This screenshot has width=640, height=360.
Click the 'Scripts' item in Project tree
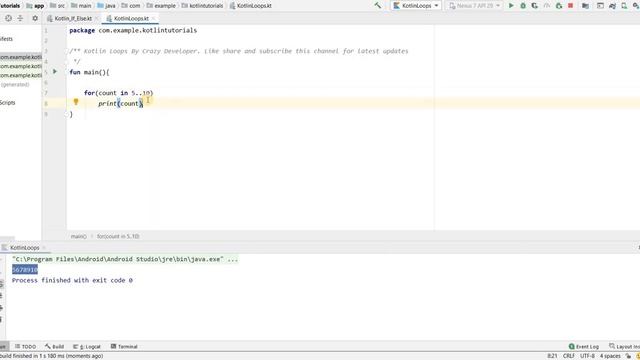(x=8, y=102)
